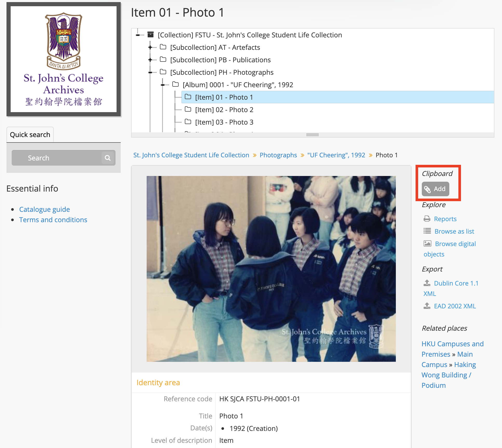Expand the AT - Artefacts subcollection node
502x448 pixels.
click(x=151, y=47)
